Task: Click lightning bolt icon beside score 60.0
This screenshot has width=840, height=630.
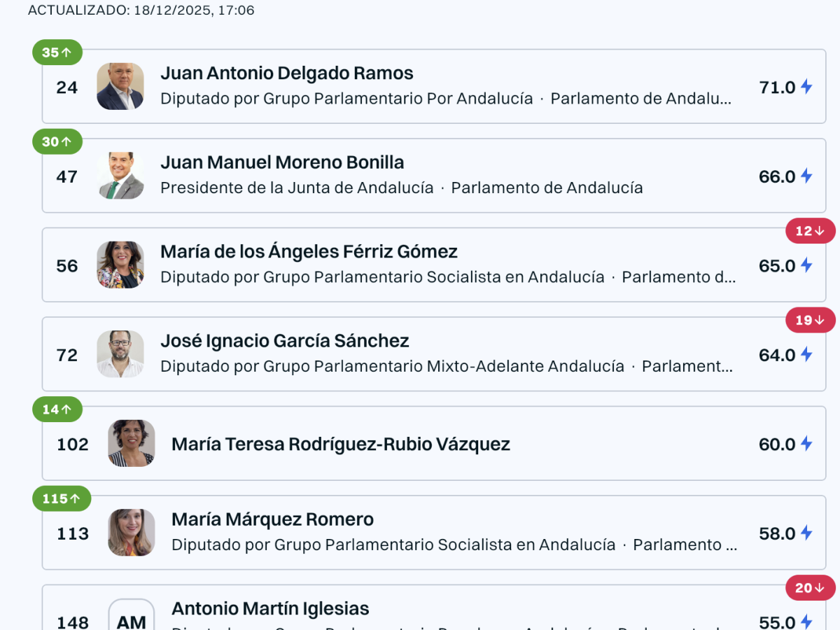Action: [x=806, y=444]
